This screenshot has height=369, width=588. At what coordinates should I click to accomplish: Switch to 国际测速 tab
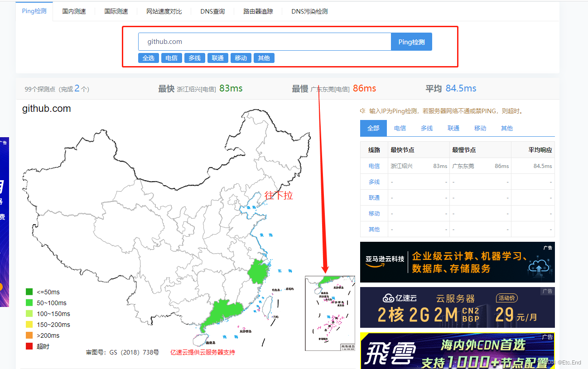pyautogui.click(x=116, y=11)
